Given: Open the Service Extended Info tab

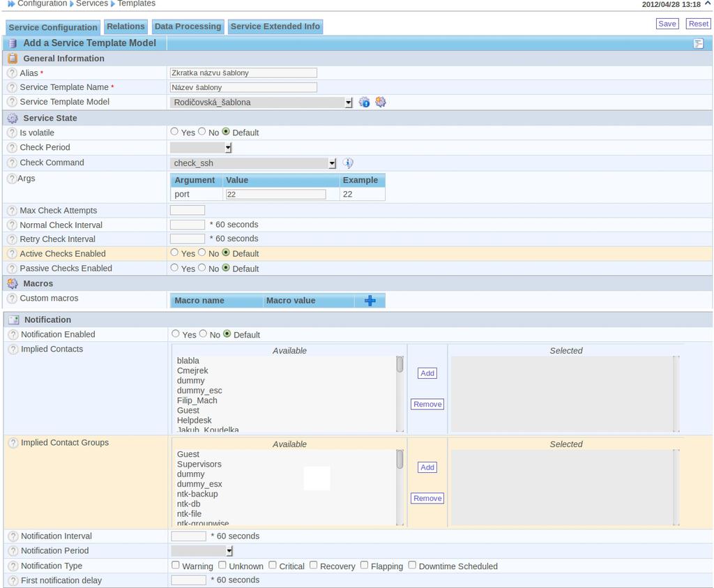Looking at the screenshot, I should 275,27.
